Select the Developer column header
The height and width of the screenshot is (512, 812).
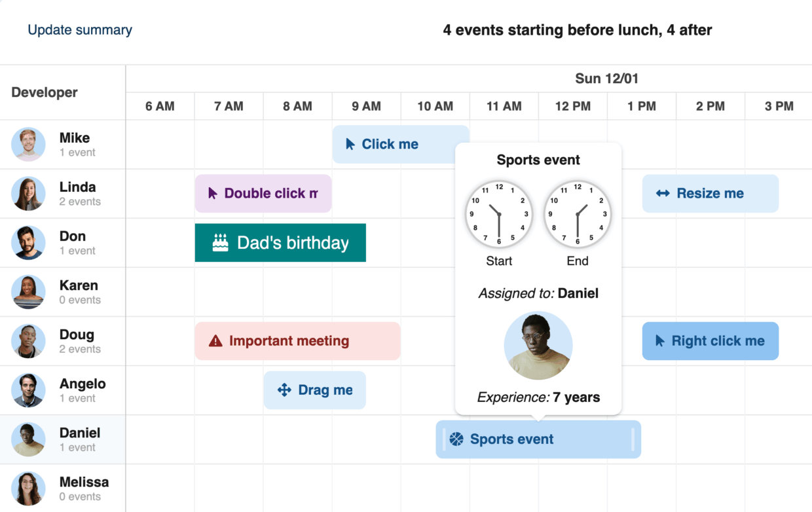pyautogui.click(x=45, y=92)
